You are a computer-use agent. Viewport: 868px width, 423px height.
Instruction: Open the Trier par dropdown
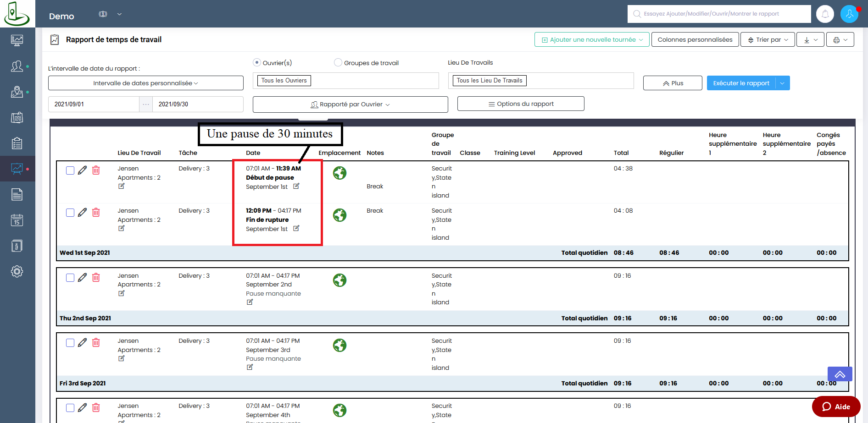pyautogui.click(x=768, y=40)
